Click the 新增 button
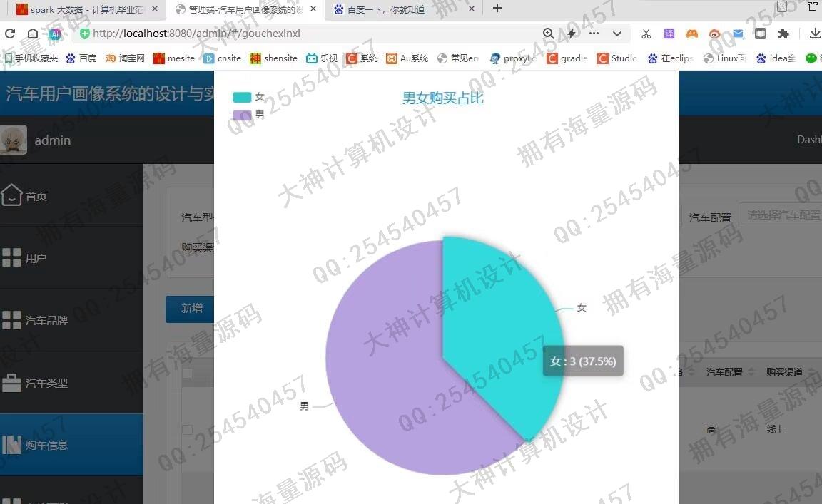 (191, 309)
